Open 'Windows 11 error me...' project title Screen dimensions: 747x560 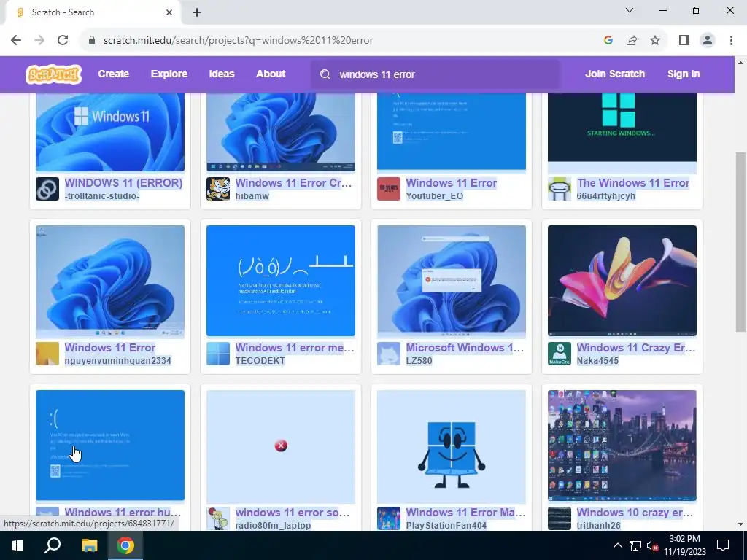tap(295, 348)
